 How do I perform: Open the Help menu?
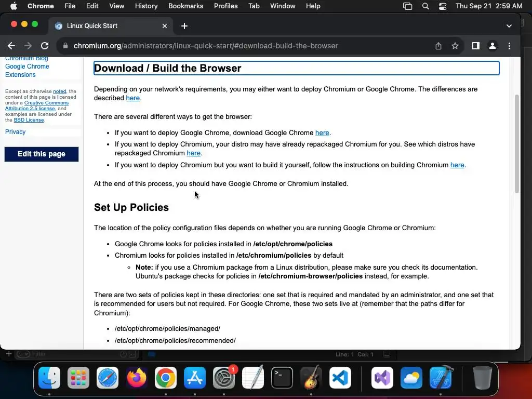313,6
